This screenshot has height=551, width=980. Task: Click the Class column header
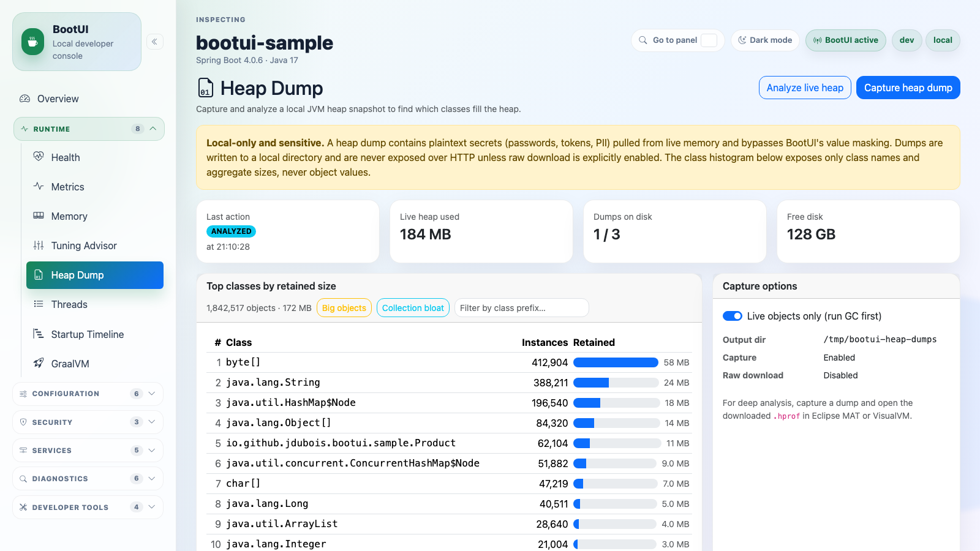pos(239,342)
